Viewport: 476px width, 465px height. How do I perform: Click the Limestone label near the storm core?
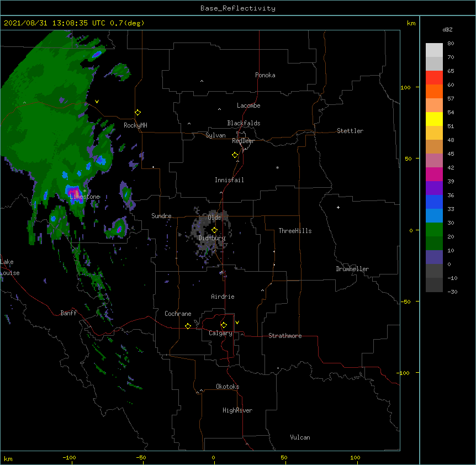84,197
